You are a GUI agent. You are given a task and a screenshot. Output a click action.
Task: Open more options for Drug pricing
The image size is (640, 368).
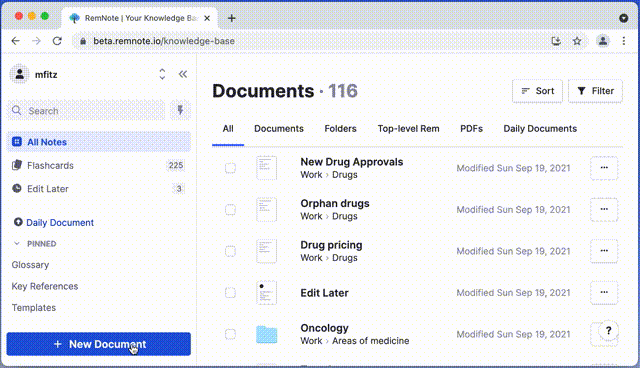tap(604, 251)
